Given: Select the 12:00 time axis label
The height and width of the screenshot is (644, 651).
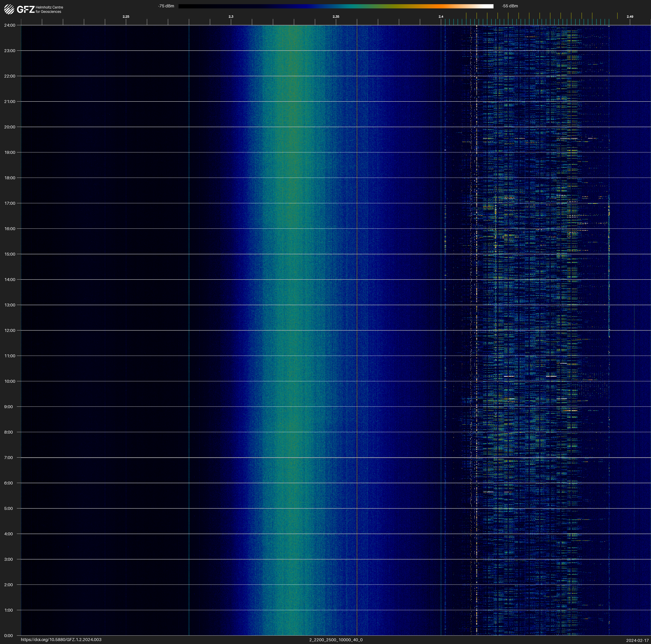Looking at the screenshot, I should pos(9,330).
